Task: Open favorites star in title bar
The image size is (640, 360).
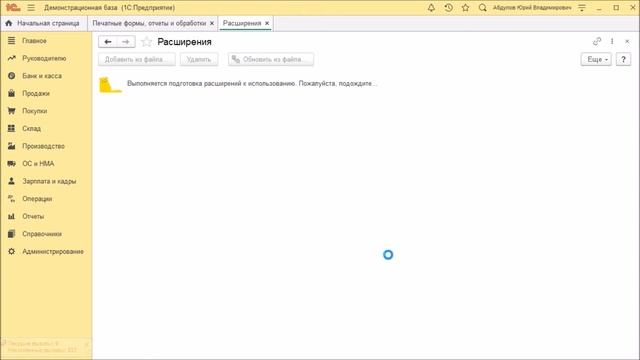Action: coord(465,8)
